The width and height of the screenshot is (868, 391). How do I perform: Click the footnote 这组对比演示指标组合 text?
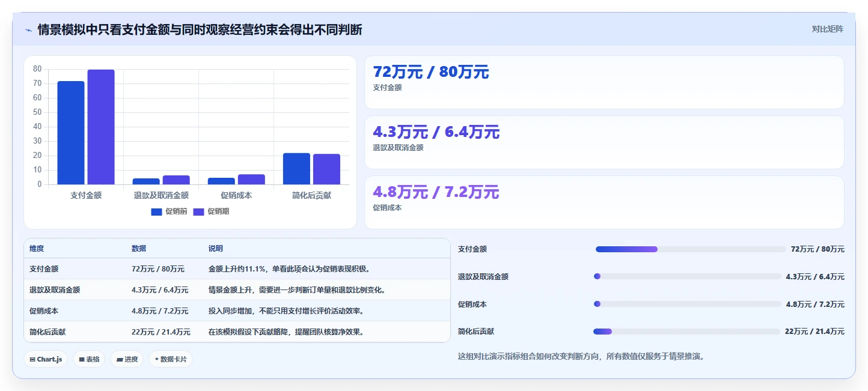pyautogui.click(x=581, y=356)
